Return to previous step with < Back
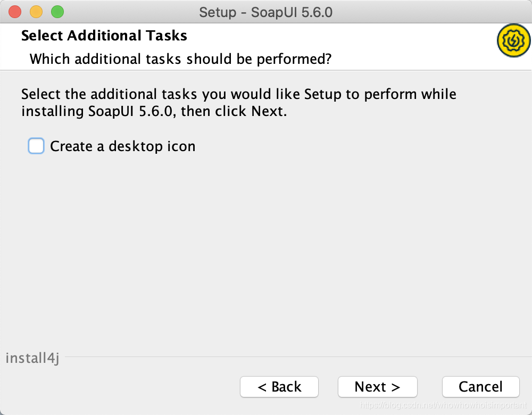 tap(279, 387)
